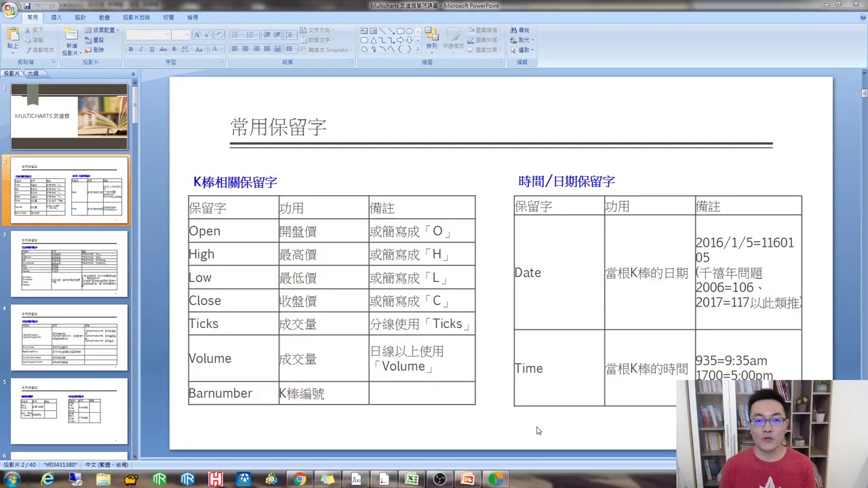Clear all text formatting
The width and height of the screenshot is (868, 488).
(219, 35)
